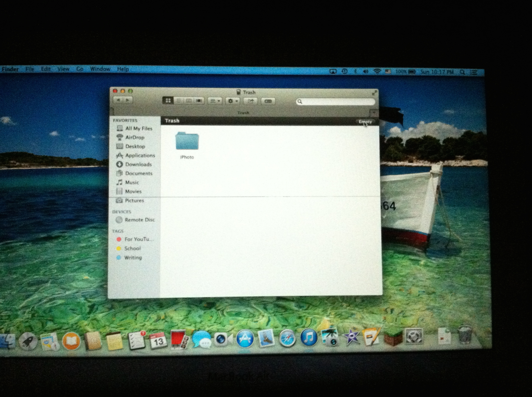Switch to column view in Finder toolbar

(x=189, y=101)
